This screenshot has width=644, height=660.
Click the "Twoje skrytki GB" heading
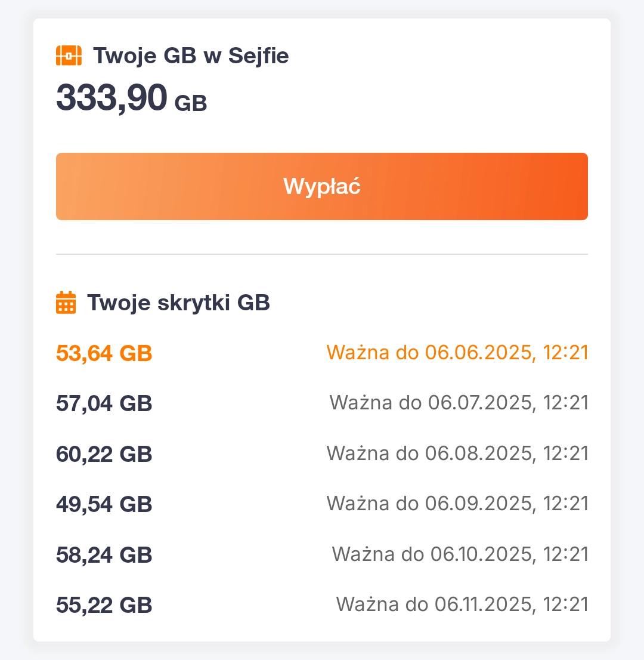coord(178,303)
